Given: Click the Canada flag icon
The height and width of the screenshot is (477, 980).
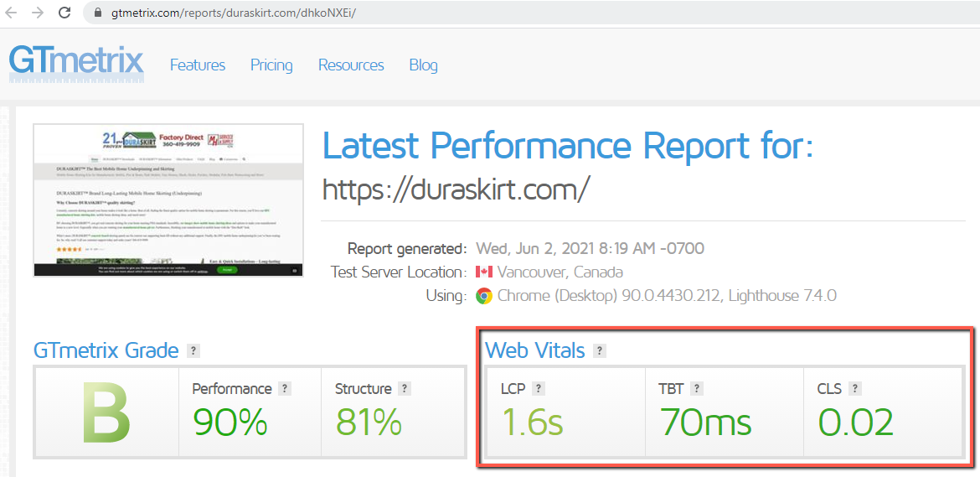Looking at the screenshot, I should click(x=484, y=272).
